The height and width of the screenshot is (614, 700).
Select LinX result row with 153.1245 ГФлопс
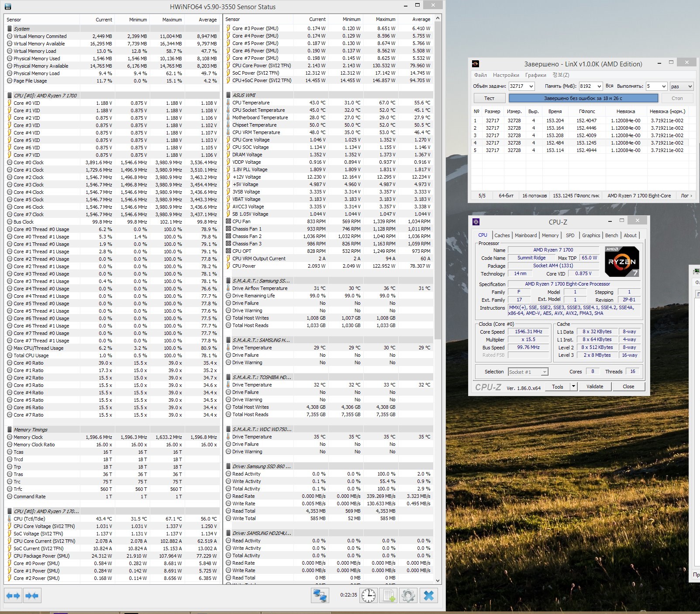pos(580,143)
